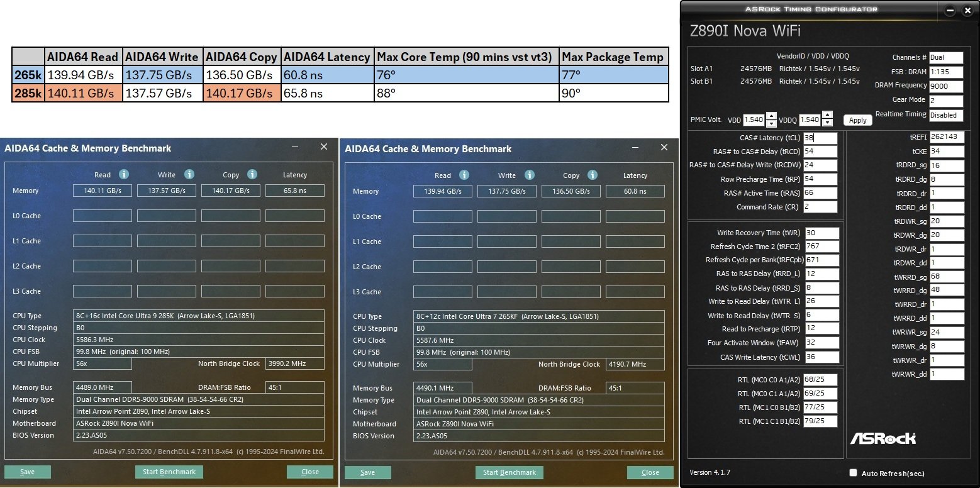The height and width of the screenshot is (488, 980).
Task: Click the Refresh Cycle Time 2 (tRFC2) field
Action: [x=822, y=247]
